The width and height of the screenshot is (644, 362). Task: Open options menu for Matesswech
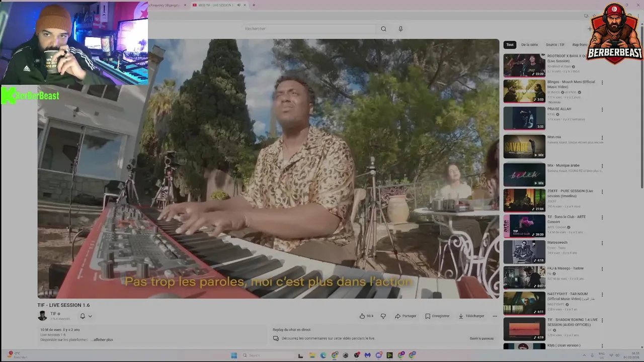click(602, 243)
